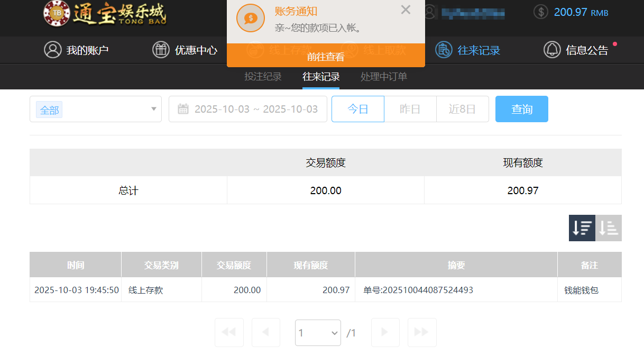Toggle ascending sort order
The width and height of the screenshot is (644, 355).
pyautogui.click(x=608, y=227)
